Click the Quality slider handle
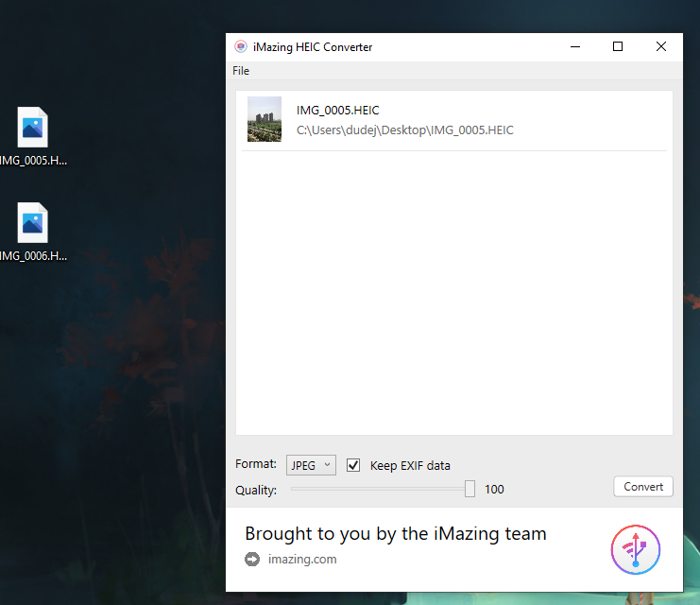 tap(470, 489)
